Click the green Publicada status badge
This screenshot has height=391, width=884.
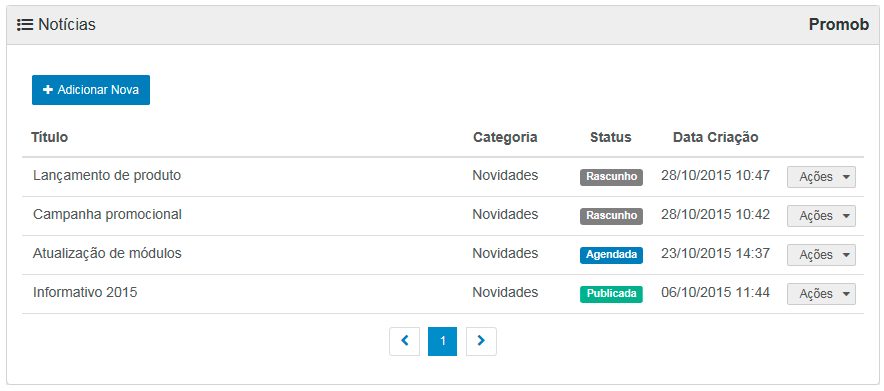pos(611,294)
